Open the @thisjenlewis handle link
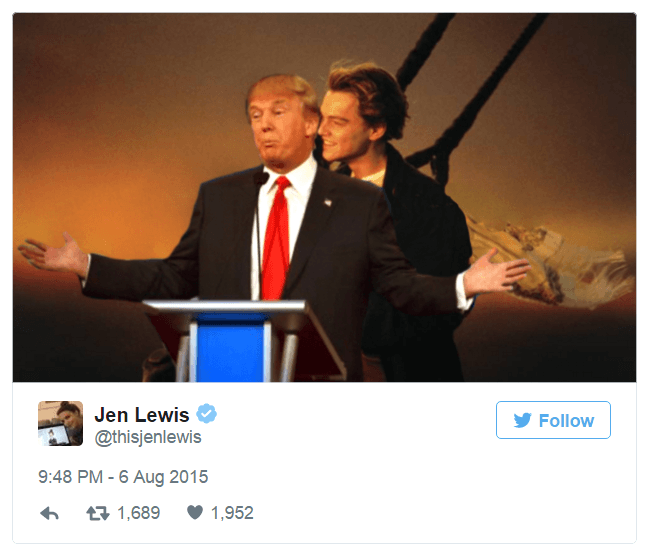Screen dimensions: 650x558 pyautogui.click(x=148, y=437)
